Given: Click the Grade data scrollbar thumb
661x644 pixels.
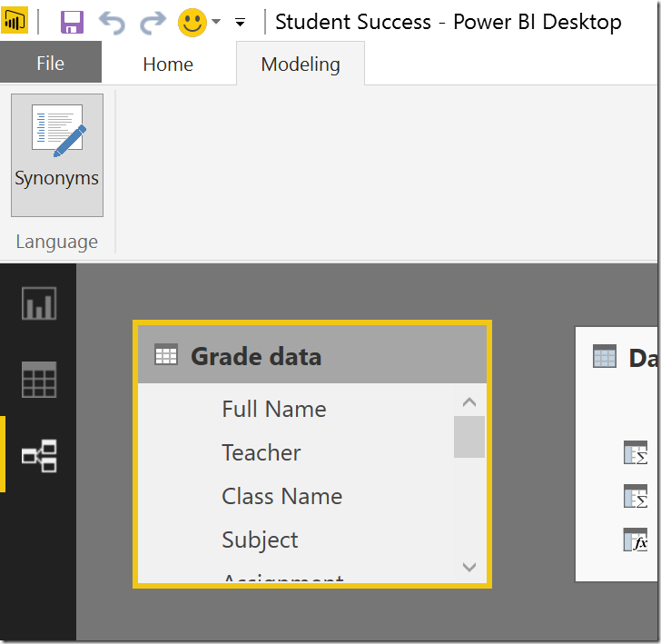Looking at the screenshot, I should click(x=469, y=436).
